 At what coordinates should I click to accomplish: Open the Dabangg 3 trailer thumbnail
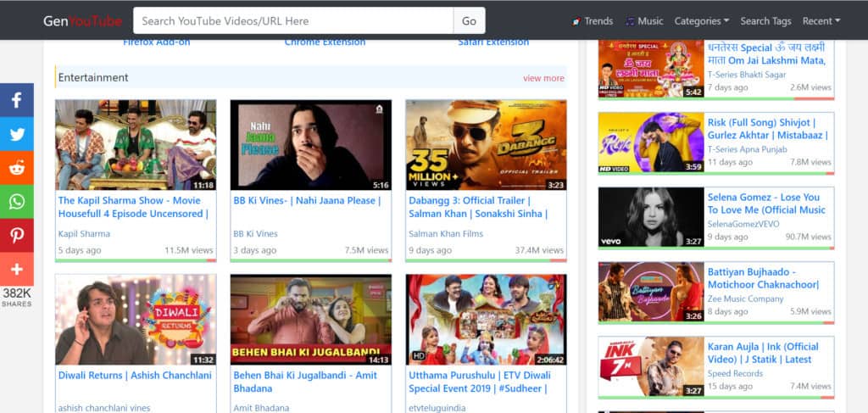point(486,145)
